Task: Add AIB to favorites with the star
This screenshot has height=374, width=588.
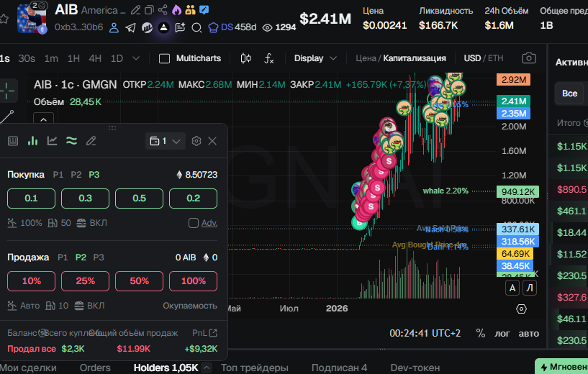Action: 3,19
